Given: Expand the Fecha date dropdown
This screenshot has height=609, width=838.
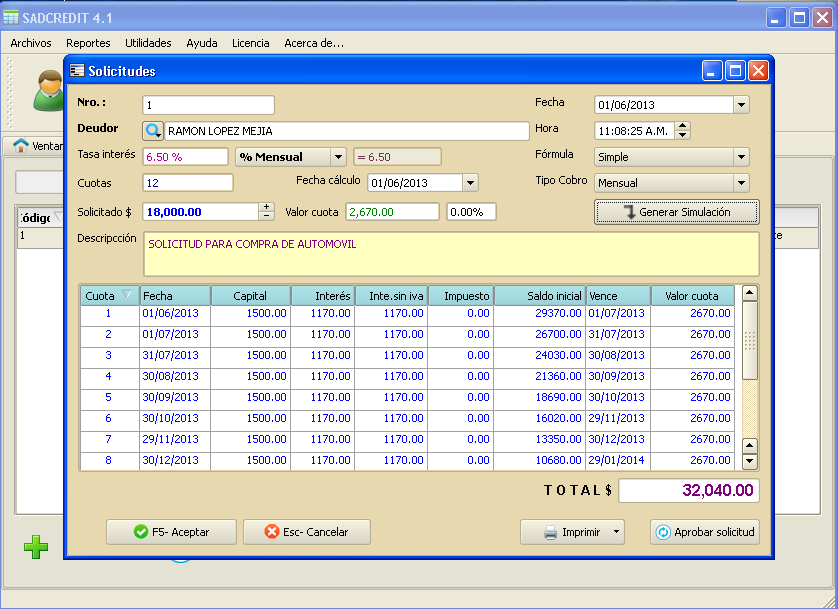Looking at the screenshot, I should click(740, 105).
